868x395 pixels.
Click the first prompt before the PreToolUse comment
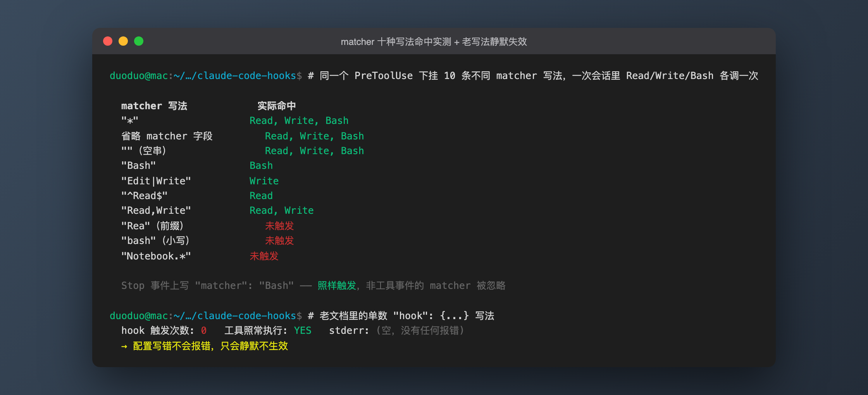206,76
